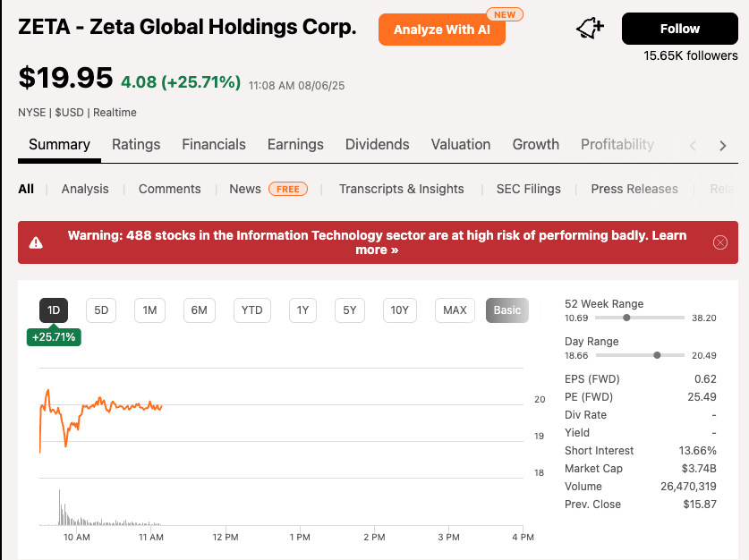The height and width of the screenshot is (560, 749).
Task: Switch chart to 5D range
Action: click(x=101, y=310)
